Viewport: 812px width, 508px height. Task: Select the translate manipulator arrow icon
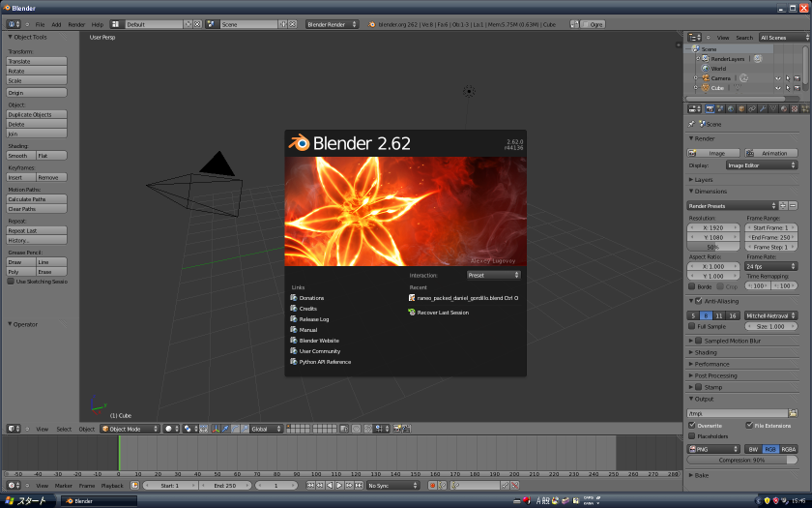[x=224, y=429]
